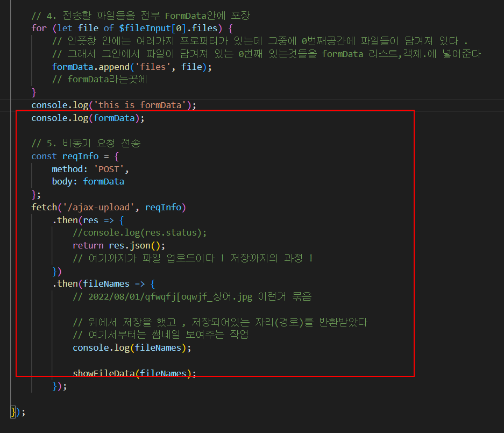Click the showFileData(fileNames); line
This screenshot has height=433, width=504.
(134, 373)
